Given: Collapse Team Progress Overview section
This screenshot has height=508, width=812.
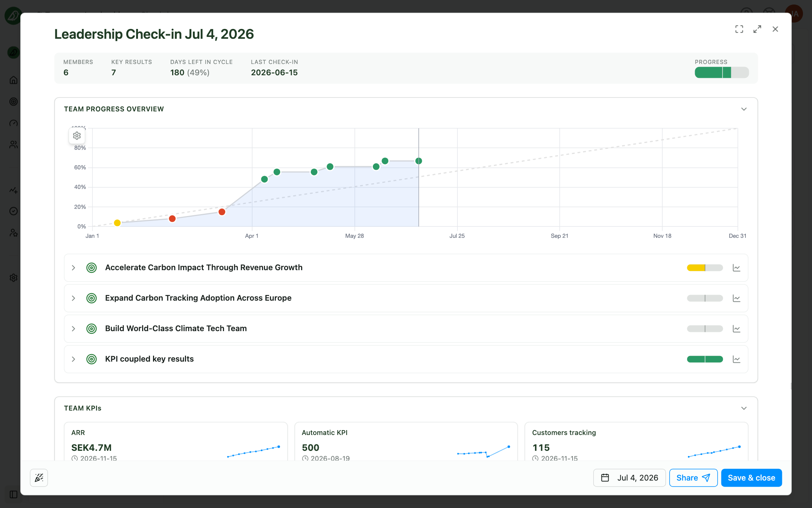Looking at the screenshot, I should click(744, 109).
